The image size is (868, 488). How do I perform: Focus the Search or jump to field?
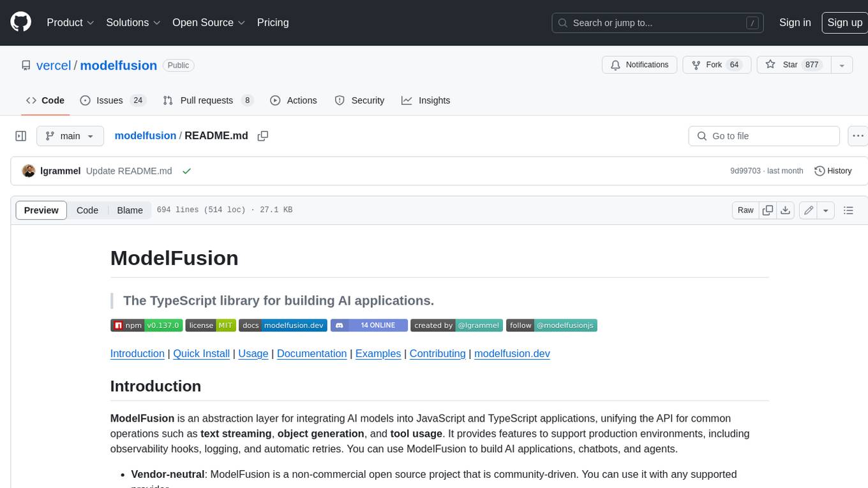[x=658, y=23]
